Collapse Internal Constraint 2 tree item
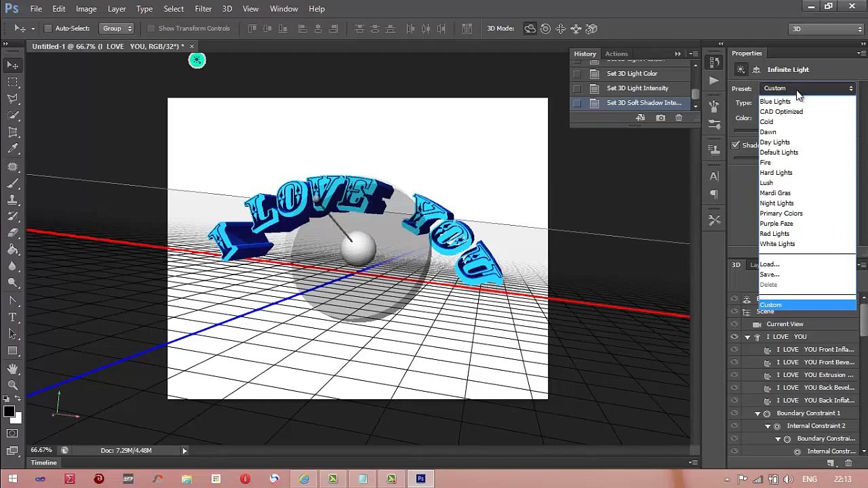The image size is (868, 488). click(768, 426)
